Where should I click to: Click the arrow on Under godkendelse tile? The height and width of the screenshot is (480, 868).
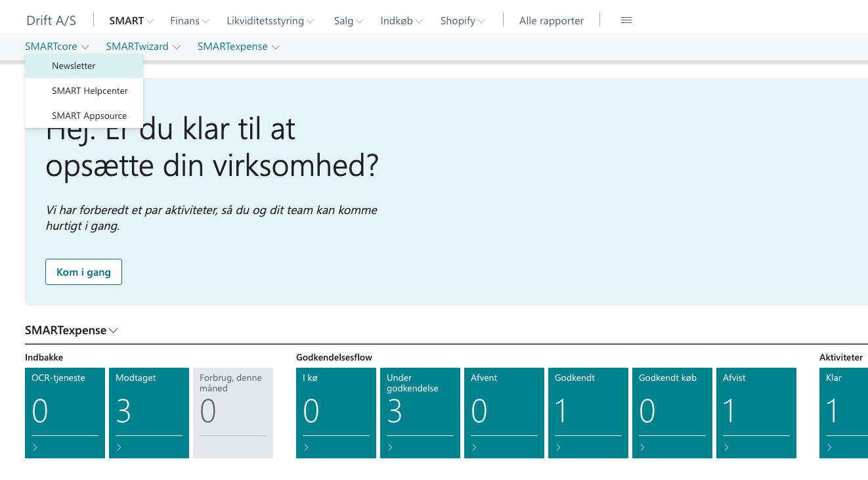(x=391, y=447)
